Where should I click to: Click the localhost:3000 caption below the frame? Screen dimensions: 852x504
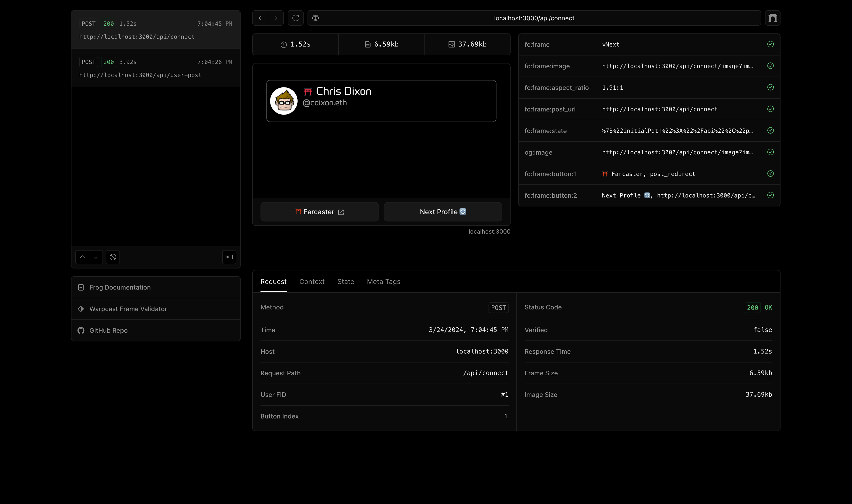point(489,232)
